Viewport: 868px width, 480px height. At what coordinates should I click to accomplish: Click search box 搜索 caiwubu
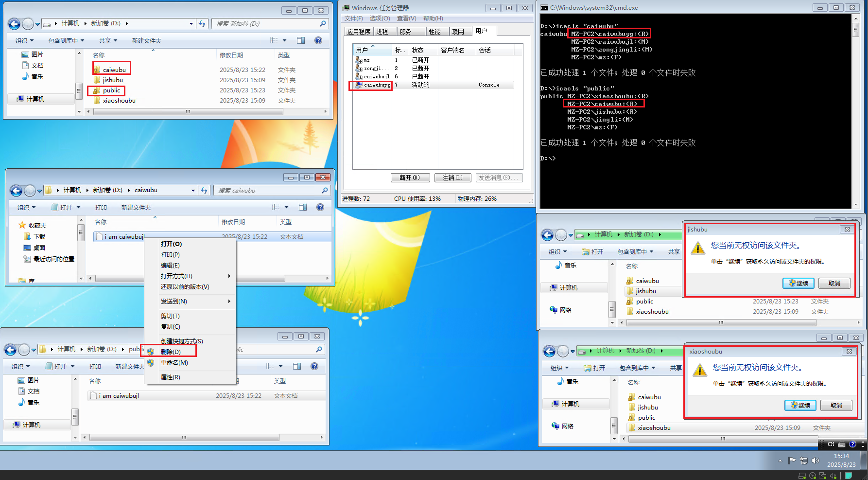272,191
